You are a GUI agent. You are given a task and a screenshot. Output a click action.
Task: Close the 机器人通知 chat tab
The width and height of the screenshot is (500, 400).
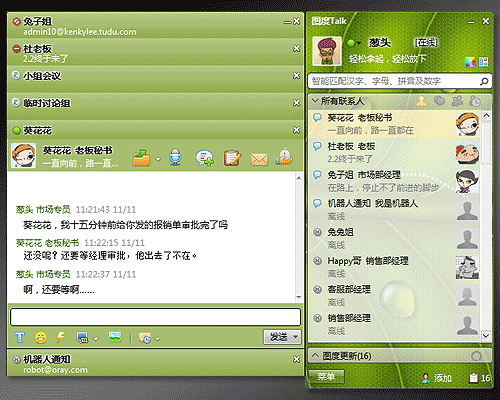(x=296, y=359)
